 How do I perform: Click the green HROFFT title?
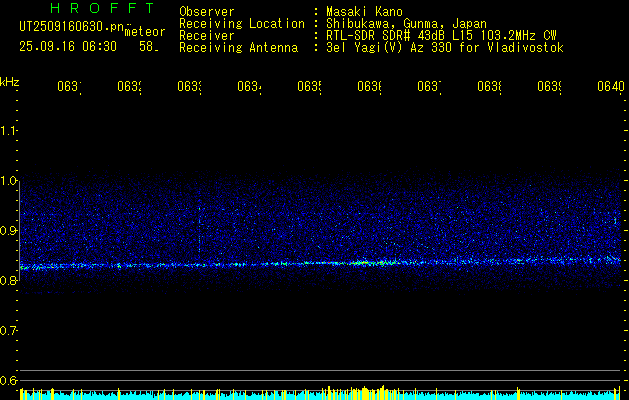click(102, 8)
